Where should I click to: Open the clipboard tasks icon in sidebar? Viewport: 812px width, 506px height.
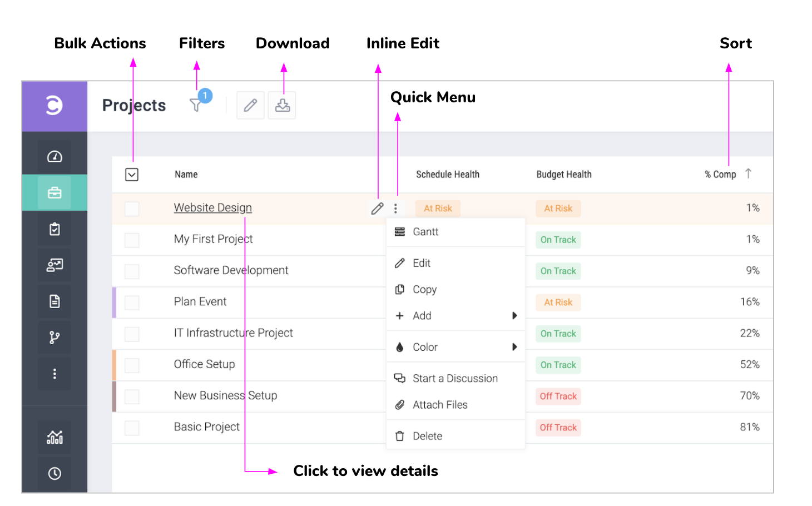(55, 229)
